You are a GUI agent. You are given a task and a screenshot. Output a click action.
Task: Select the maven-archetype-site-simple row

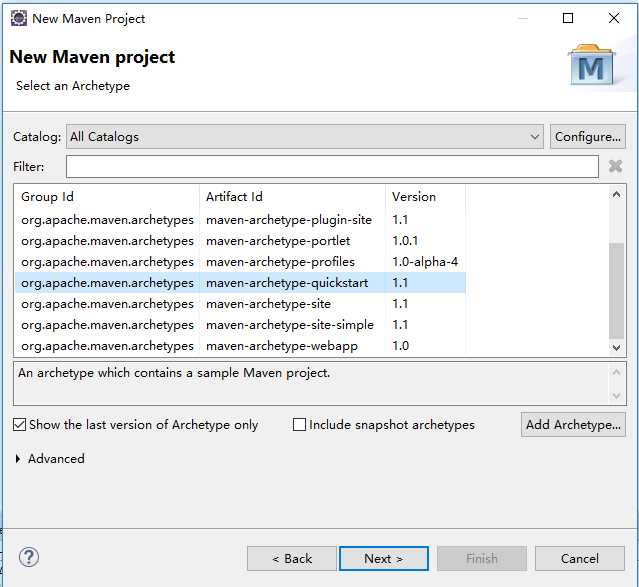coord(240,325)
